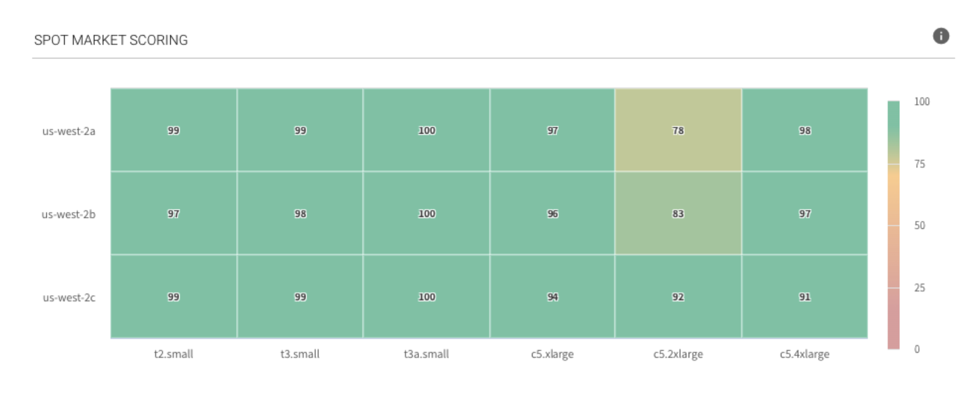Click the us-west-2c c5.4xlarge cell showing 91

click(x=804, y=297)
